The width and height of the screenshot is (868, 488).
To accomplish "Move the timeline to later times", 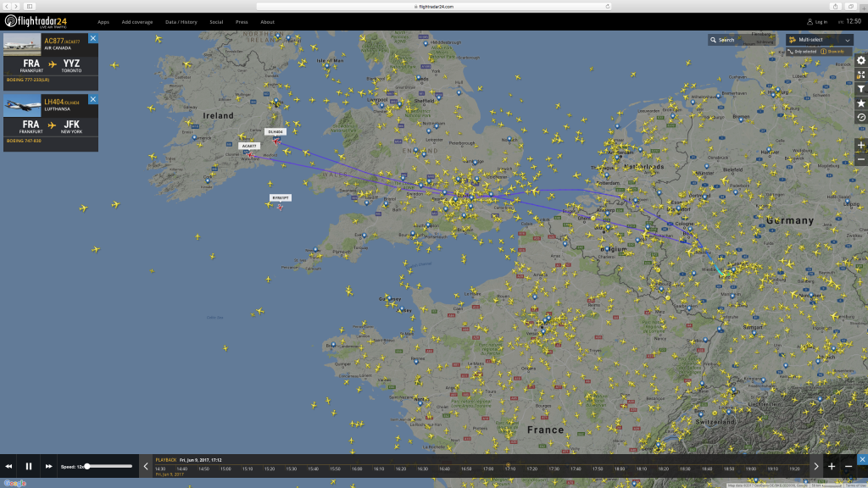I will pyautogui.click(x=816, y=467).
